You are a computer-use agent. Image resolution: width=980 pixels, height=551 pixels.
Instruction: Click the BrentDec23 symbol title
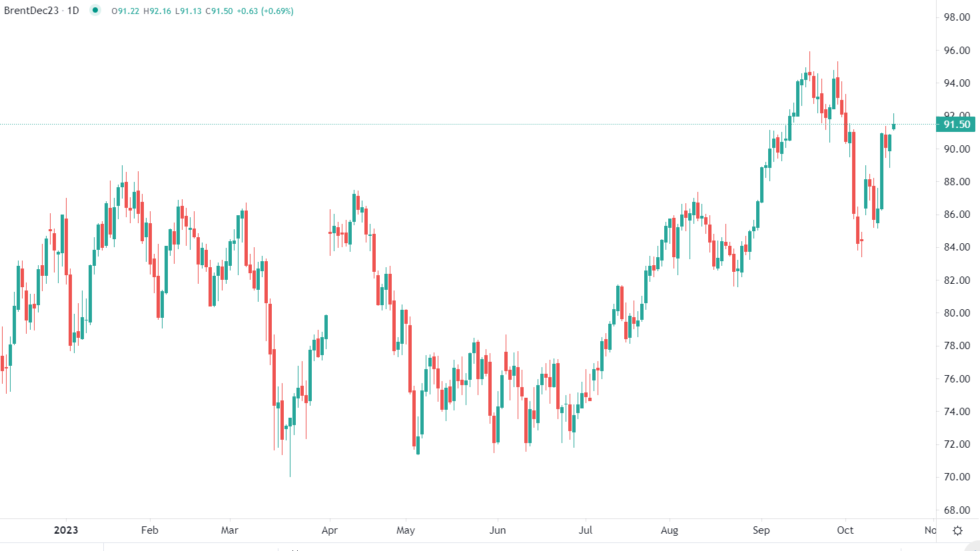[31, 11]
